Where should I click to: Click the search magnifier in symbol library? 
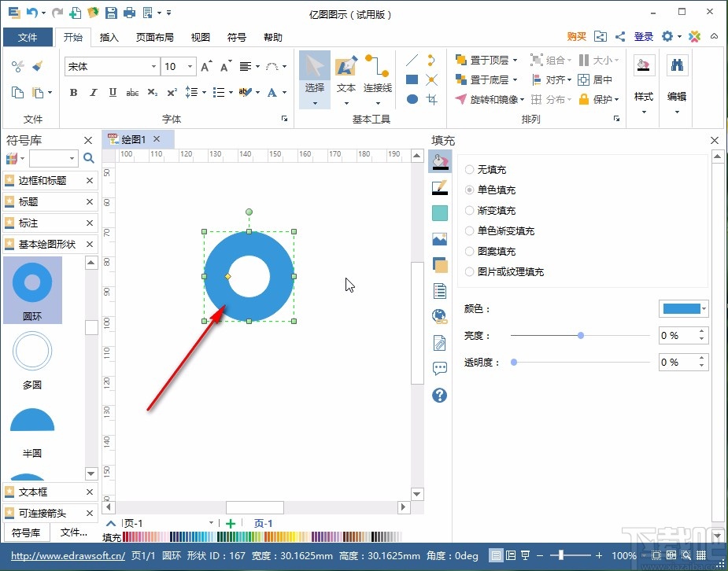(x=89, y=158)
